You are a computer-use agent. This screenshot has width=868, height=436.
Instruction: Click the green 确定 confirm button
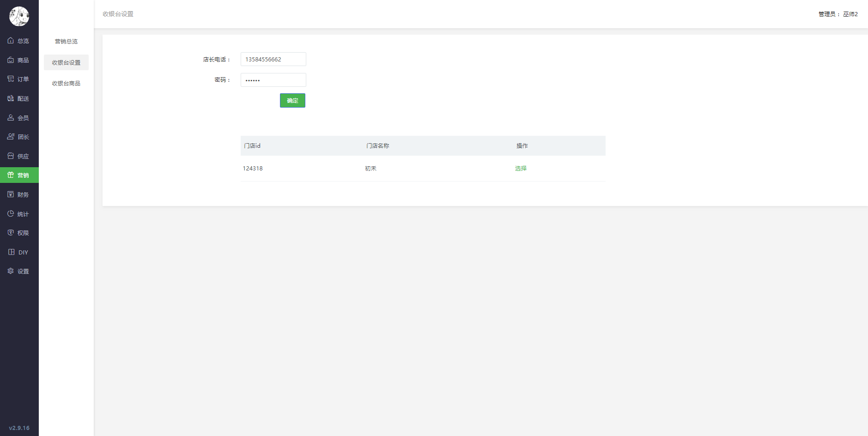[x=292, y=101]
